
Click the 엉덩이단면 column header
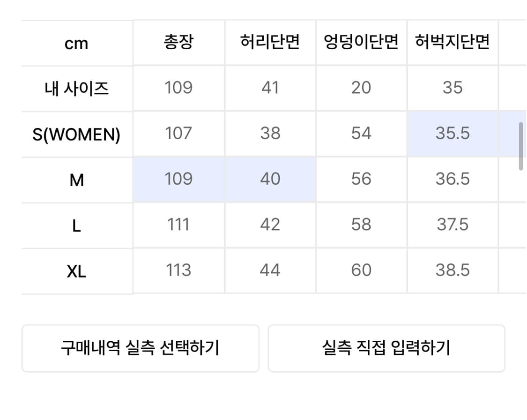point(361,43)
